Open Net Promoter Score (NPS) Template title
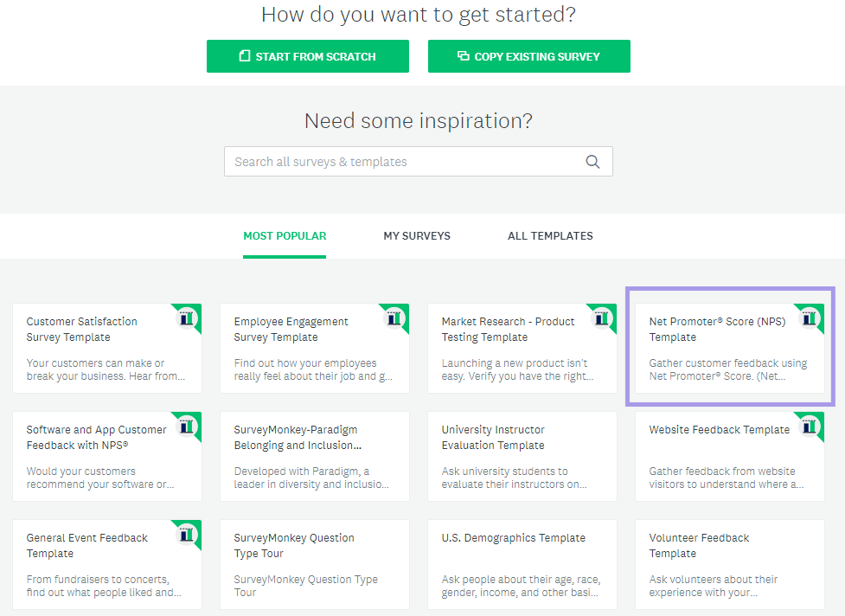 pos(717,330)
